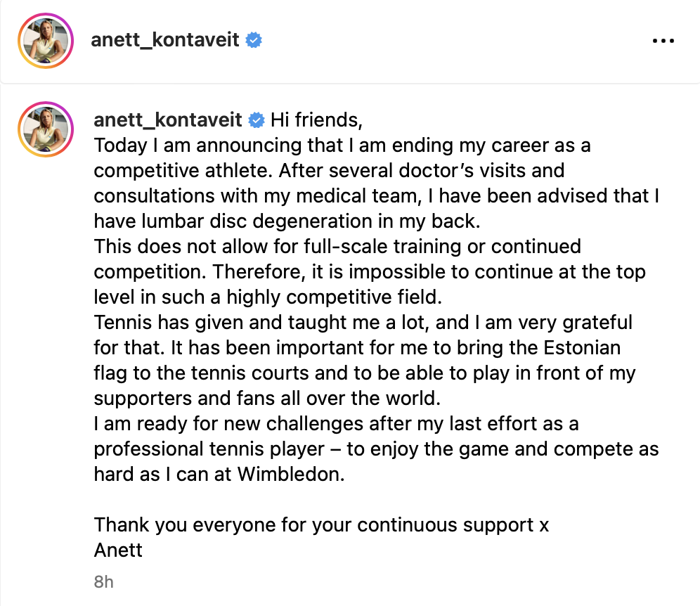Click the "supporters and fans all over" line
The image size is (700, 606).
266,398
